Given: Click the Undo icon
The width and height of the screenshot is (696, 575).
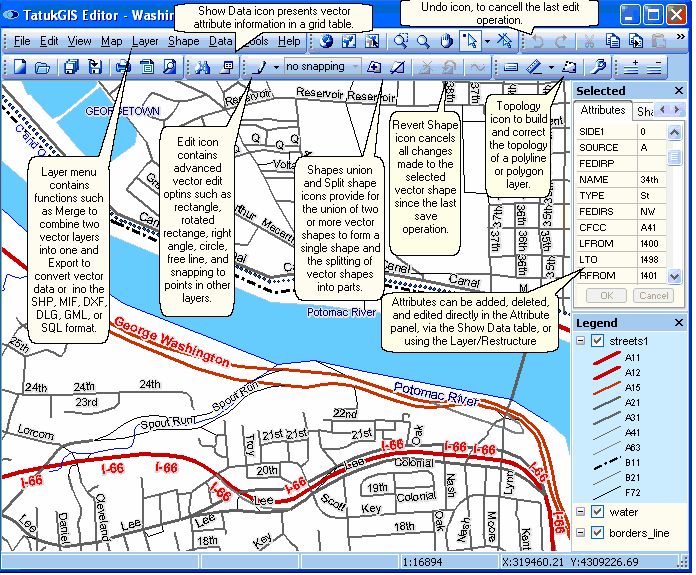Looking at the screenshot, I should pyautogui.click(x=538, y=42).
